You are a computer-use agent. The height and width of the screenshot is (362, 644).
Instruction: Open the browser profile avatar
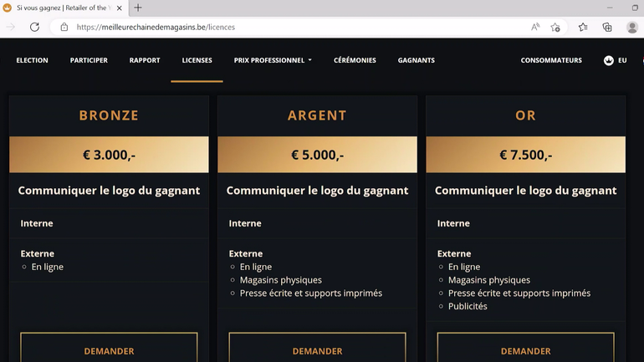click(632, 27)
